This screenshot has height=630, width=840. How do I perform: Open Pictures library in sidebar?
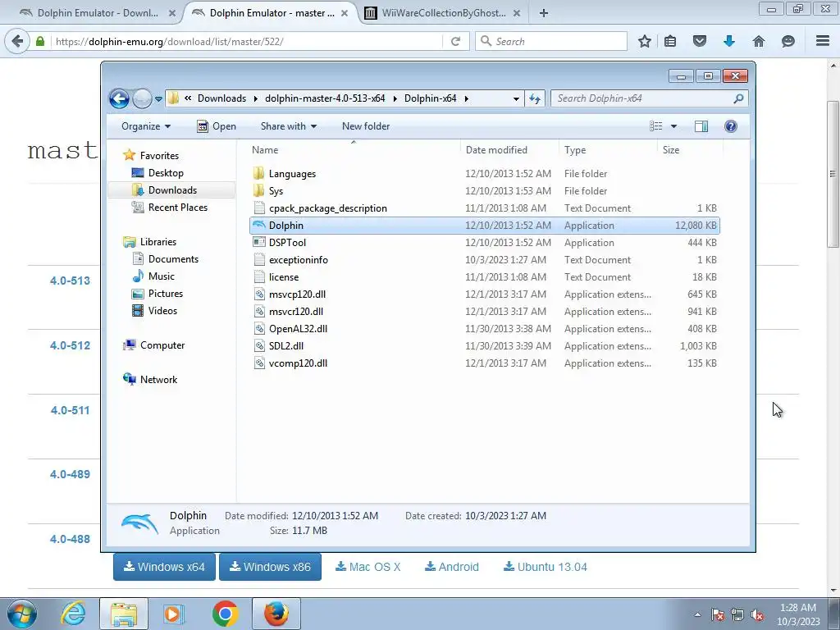[166, 294]
